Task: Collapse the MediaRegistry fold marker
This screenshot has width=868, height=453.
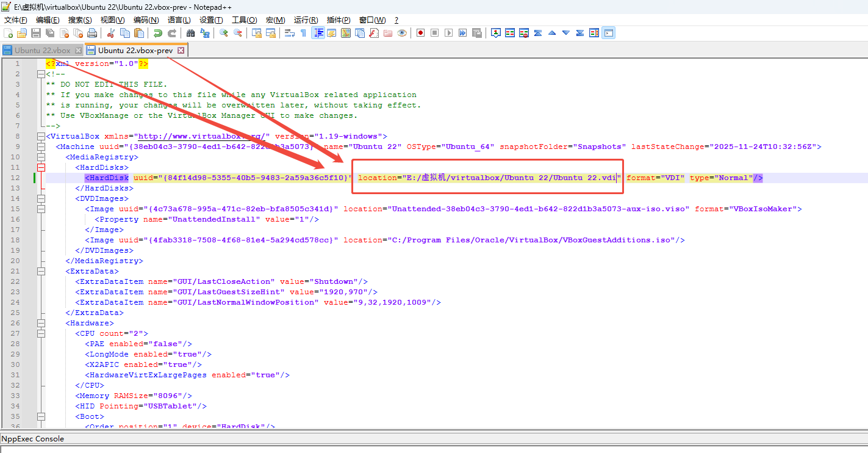Action: pos(41,157)
